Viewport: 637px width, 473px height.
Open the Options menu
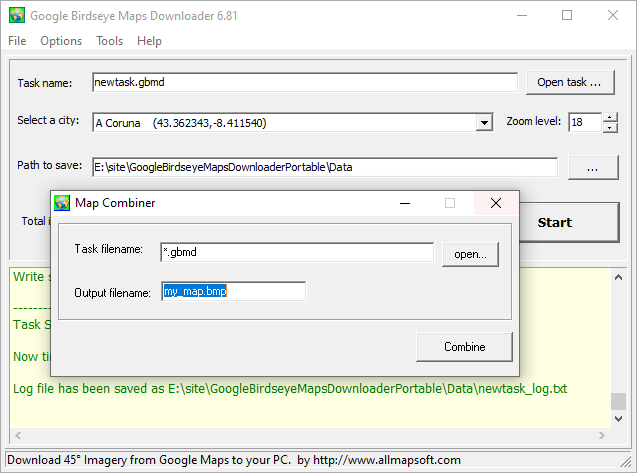61,41
